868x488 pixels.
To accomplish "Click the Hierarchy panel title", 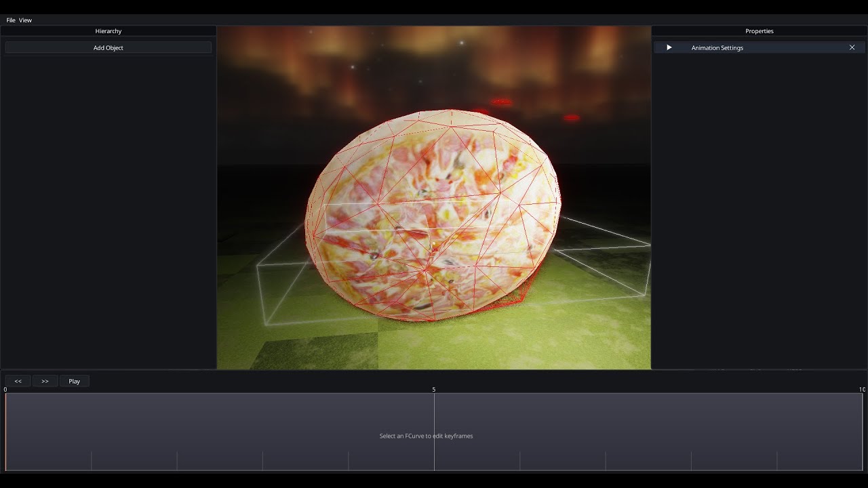I will coord(108,31).
